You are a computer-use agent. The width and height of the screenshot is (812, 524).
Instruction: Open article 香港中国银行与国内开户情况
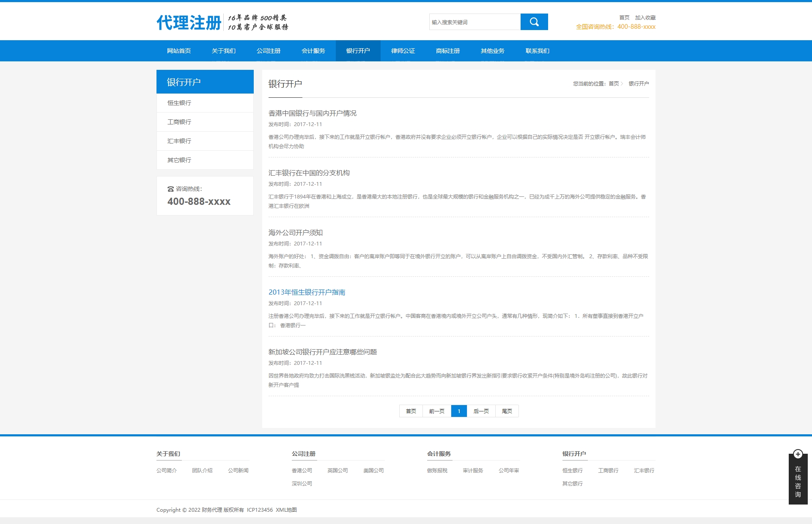[x=313, y=113]
